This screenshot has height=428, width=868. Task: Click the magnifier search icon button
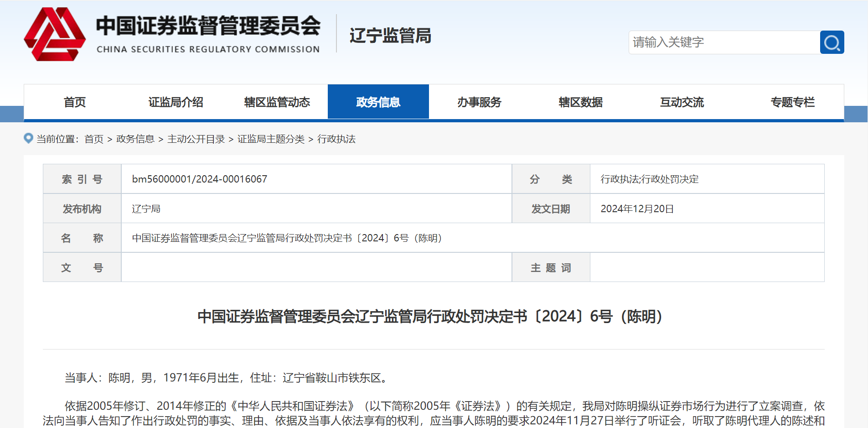pos(832,42)
